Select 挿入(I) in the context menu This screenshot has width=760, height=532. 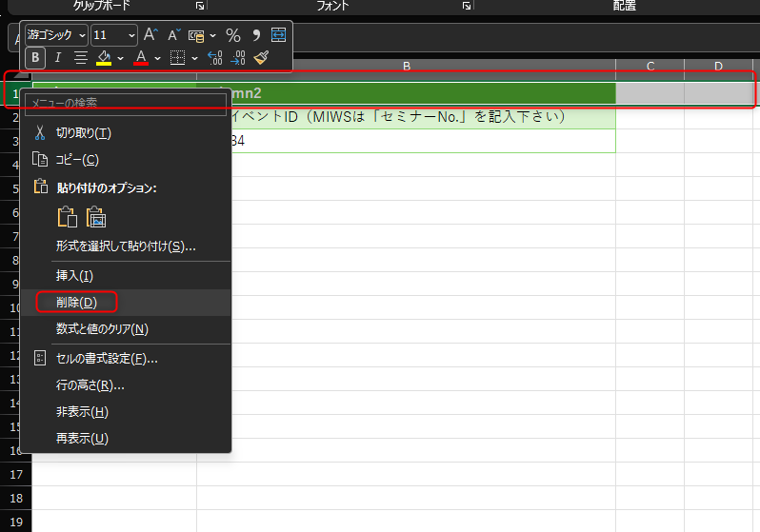pyautogui.click(x=74, y=276)
